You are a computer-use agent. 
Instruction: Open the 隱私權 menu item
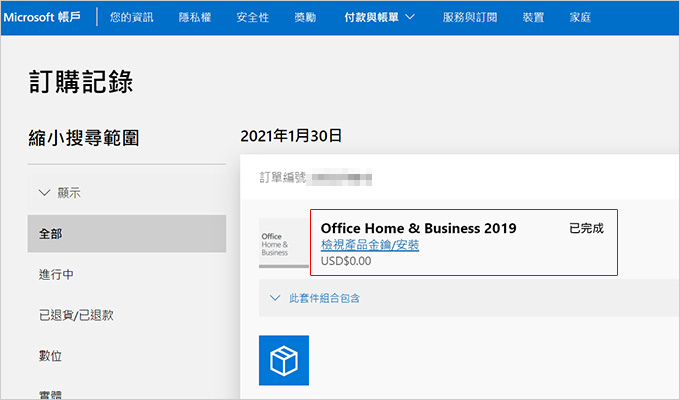pyautogui.click(x=195, y=17)
